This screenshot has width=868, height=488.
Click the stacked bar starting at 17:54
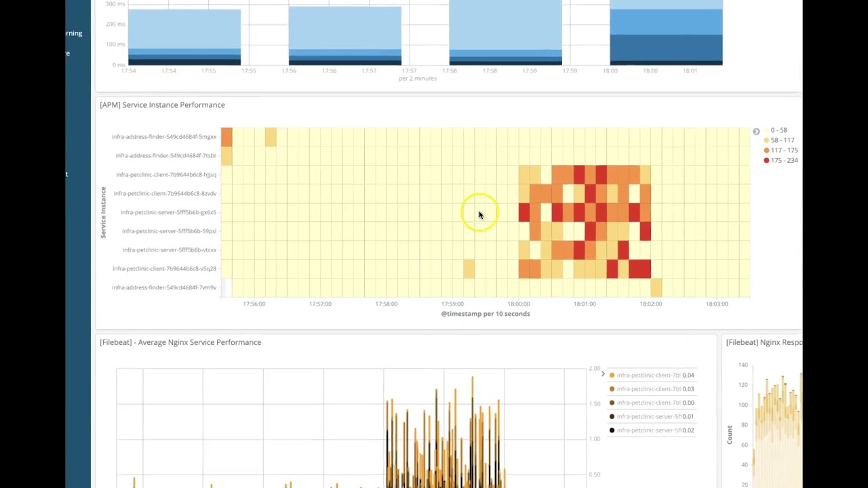(x=184, y=37)
